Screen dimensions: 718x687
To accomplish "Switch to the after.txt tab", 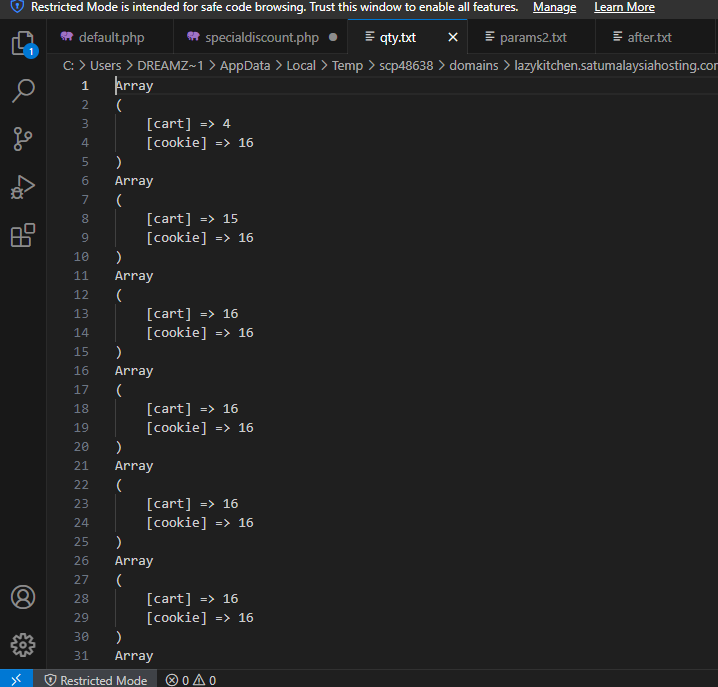I will tap(649, 38).
